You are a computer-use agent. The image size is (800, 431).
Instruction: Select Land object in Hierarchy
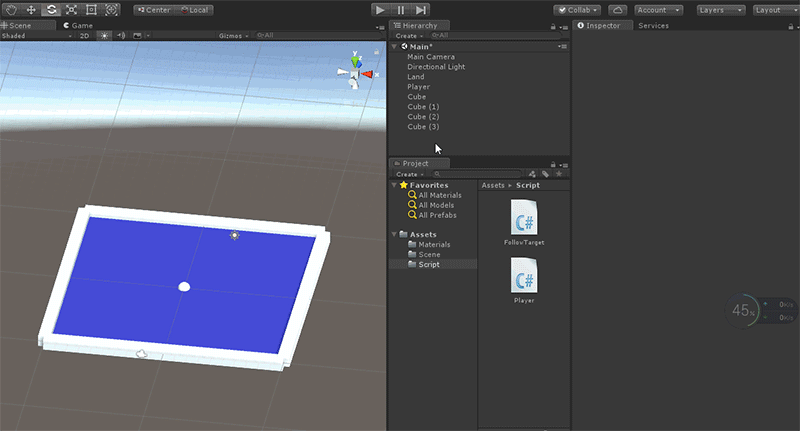click(x=415, y=77)
